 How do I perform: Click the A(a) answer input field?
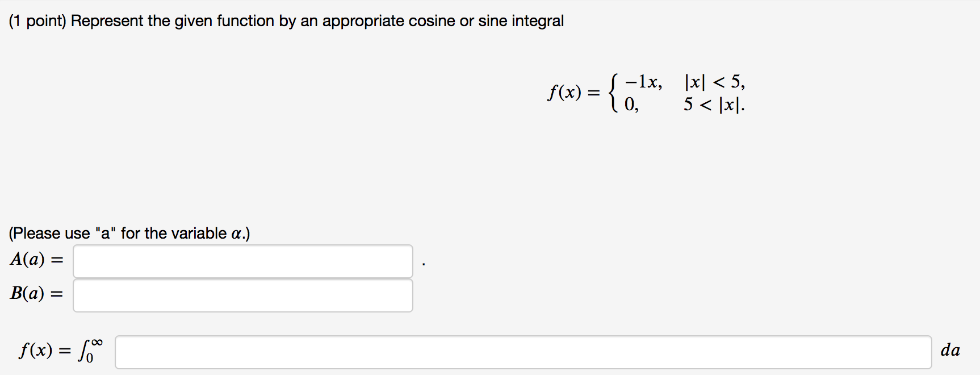click(242, 261)
